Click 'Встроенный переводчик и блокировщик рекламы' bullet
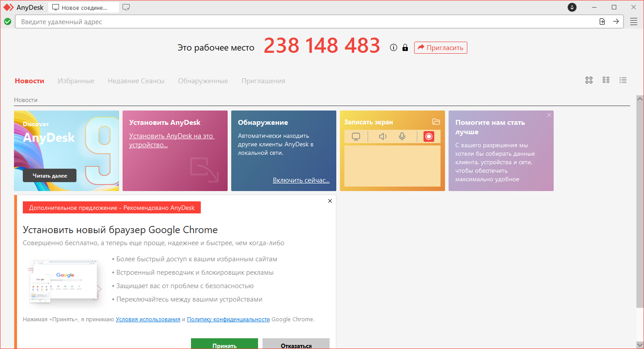The image size is (644, 349). coord(195,272)
